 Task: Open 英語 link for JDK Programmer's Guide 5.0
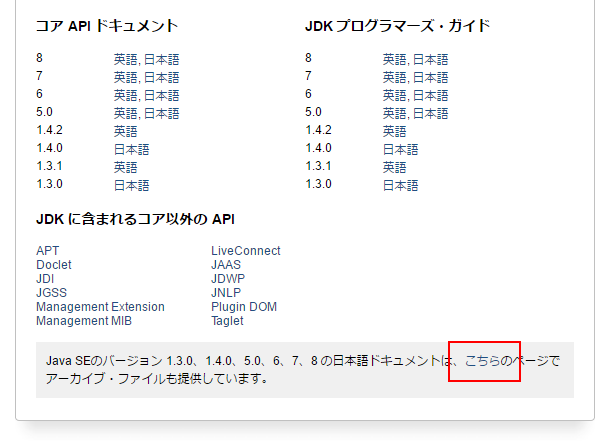click(x=394, y=113)
